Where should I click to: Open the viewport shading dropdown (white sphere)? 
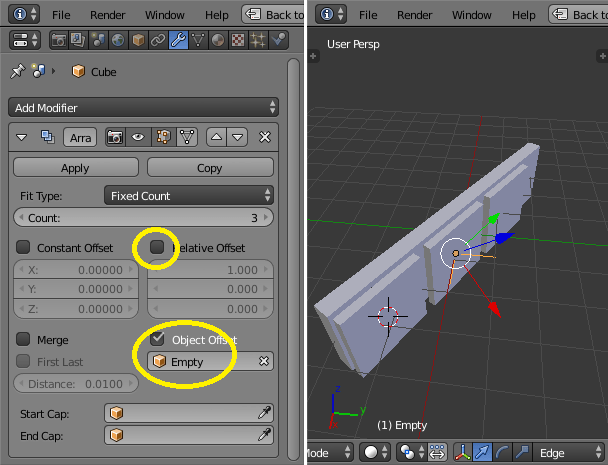(x=375, y=452)
